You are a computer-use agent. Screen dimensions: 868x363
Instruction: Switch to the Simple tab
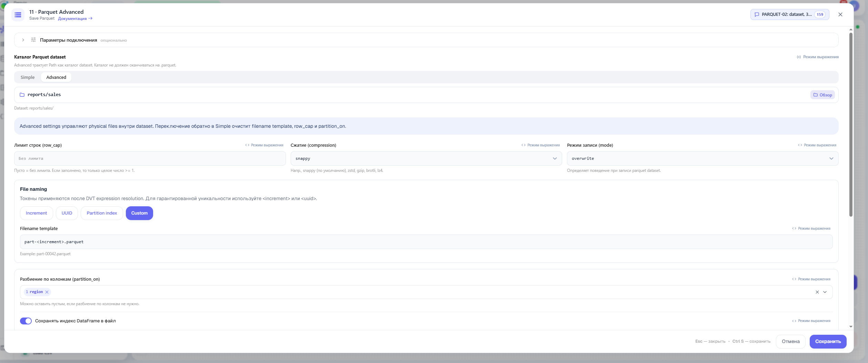28,77
